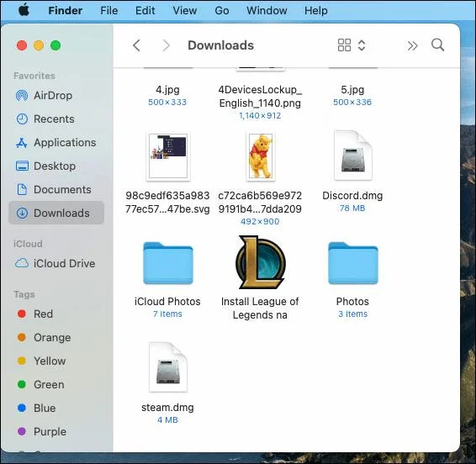Click the AirDrop sidebar icon
Image resolution: width=476 pixels, height=464 pixels.
click(22, 96)
